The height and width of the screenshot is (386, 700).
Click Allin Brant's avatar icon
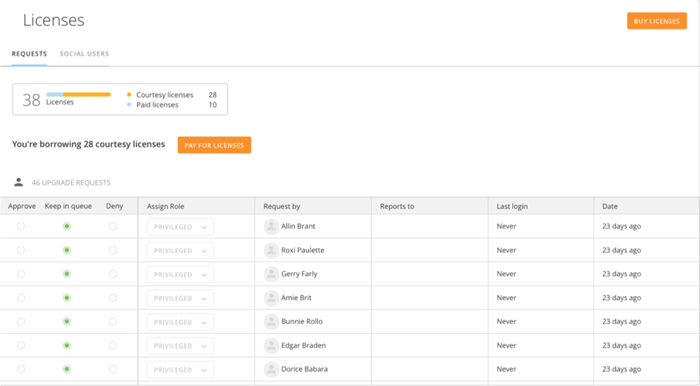(x=271, y=227)
